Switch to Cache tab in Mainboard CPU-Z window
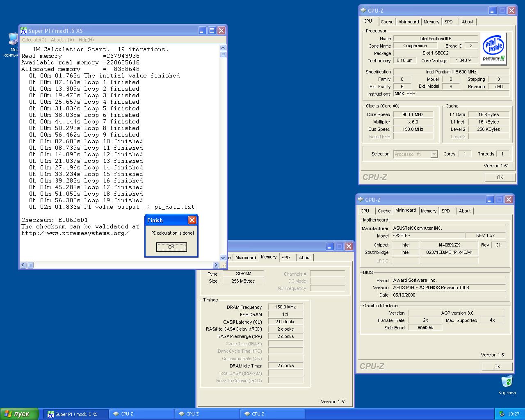 click(x=384, y=211)
